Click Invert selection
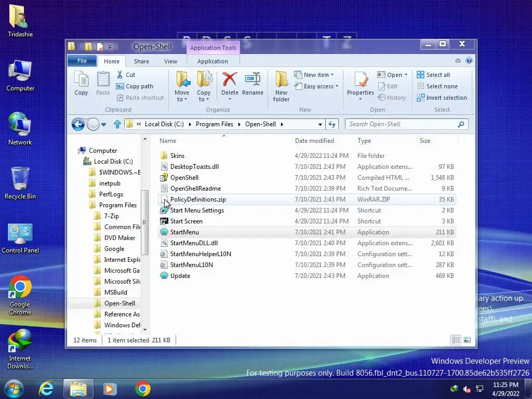Viewport: 532px width, 399px height. click(x=442, y=98)
